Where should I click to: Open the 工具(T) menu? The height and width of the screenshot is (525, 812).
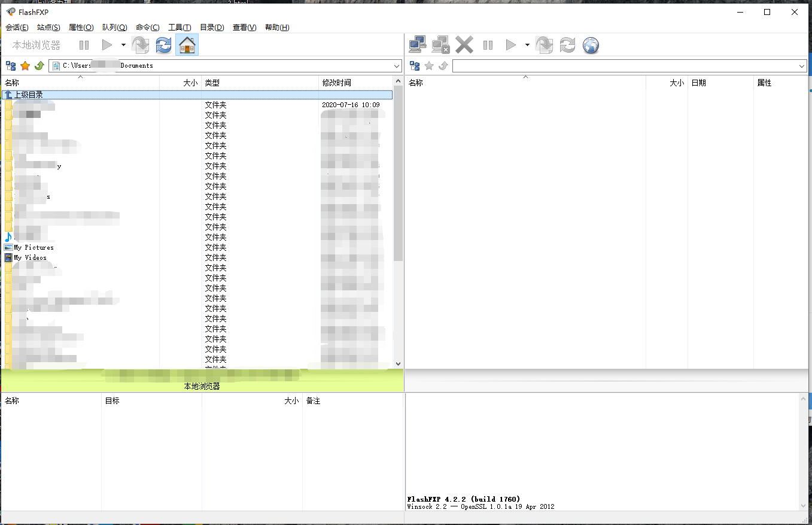tap(180, 28)
